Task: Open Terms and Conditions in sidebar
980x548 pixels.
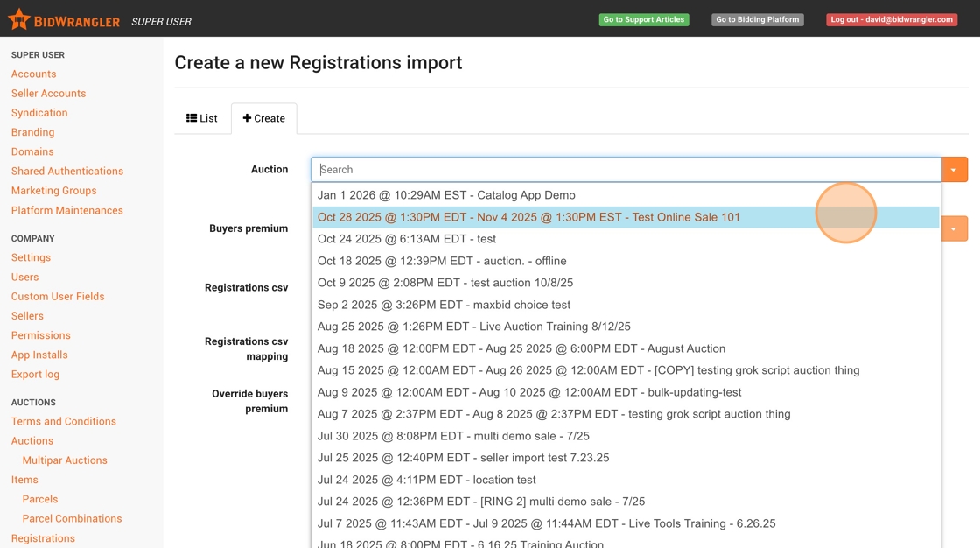Action: [63, 421]
